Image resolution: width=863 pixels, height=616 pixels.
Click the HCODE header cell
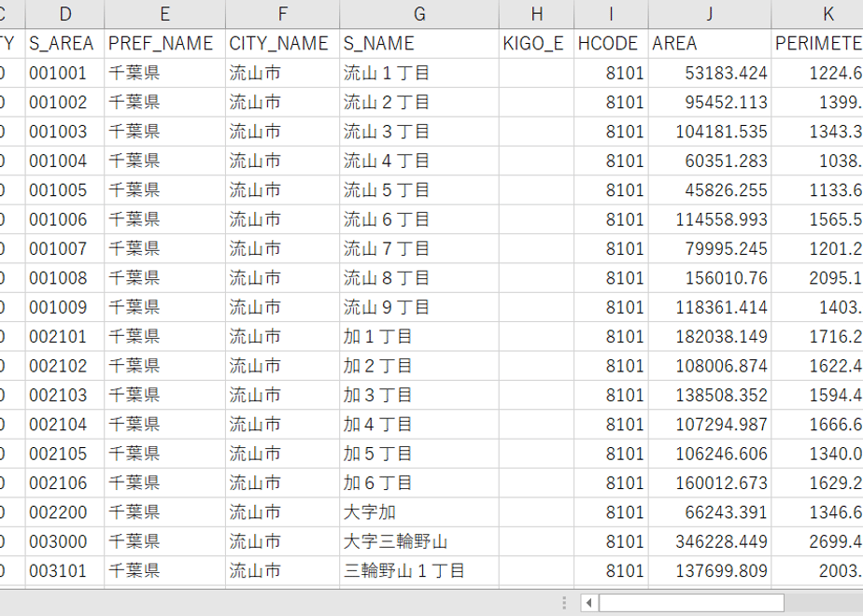pyautogui.click(x=611, y=44)
